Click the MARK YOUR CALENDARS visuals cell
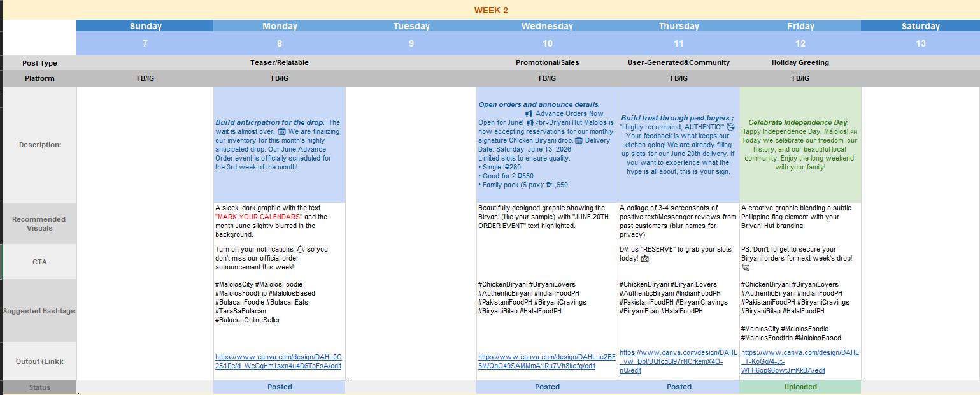This screenshot has width=980, height=395. pyautogui.click(x=280, y=224)
